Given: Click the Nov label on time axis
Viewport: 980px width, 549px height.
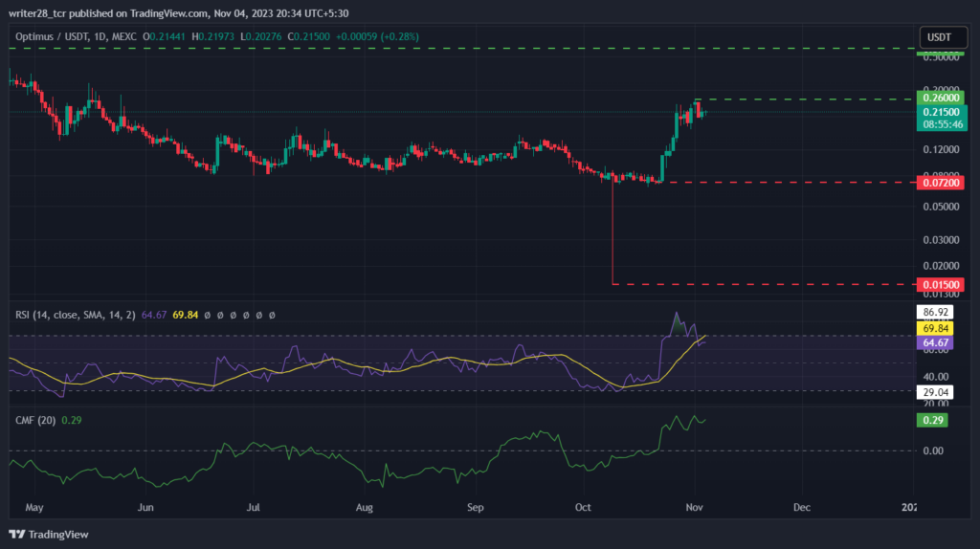Looking at the screenshot, I should tap(695, 507).
